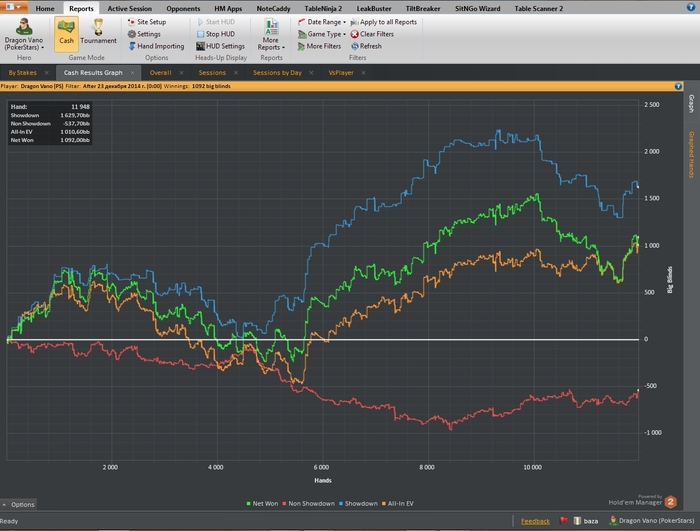
Task: Open More Filters
Action: coord(319,46)
